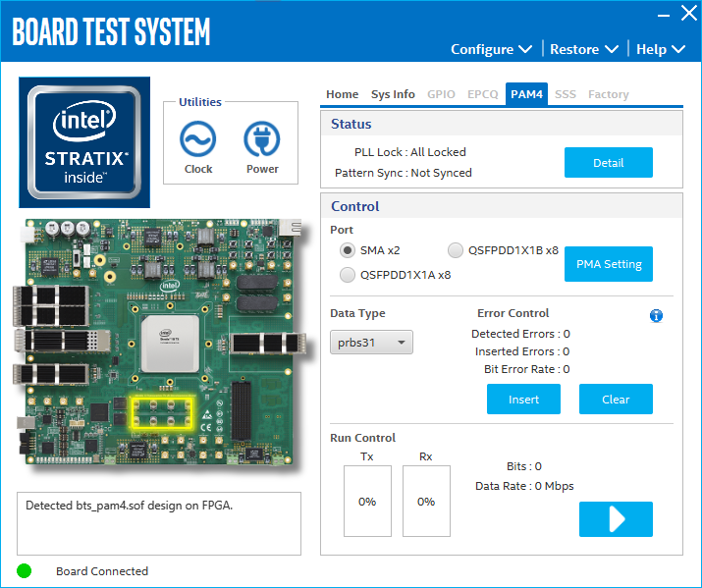Select the QSFPDD1X1B x8 port

pos(456,250)
